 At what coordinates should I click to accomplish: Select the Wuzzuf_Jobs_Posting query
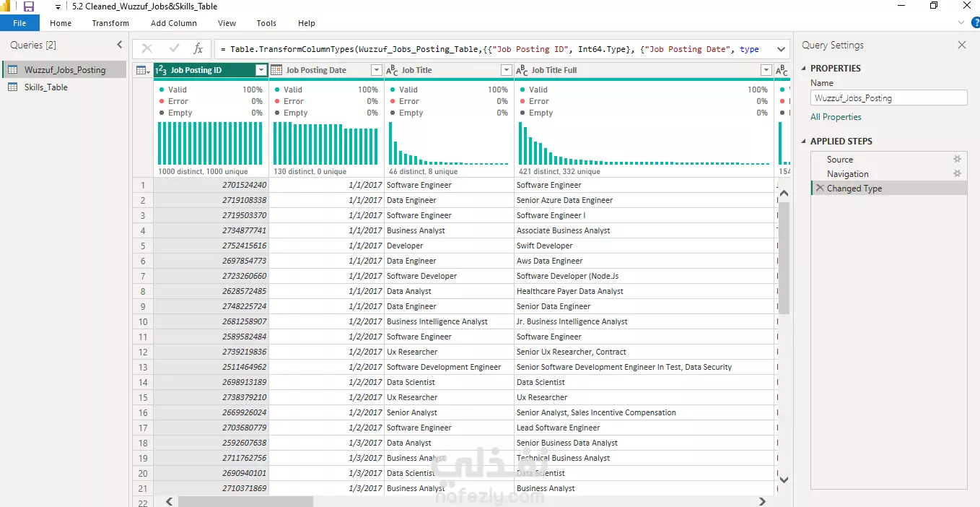pos(65,70)
